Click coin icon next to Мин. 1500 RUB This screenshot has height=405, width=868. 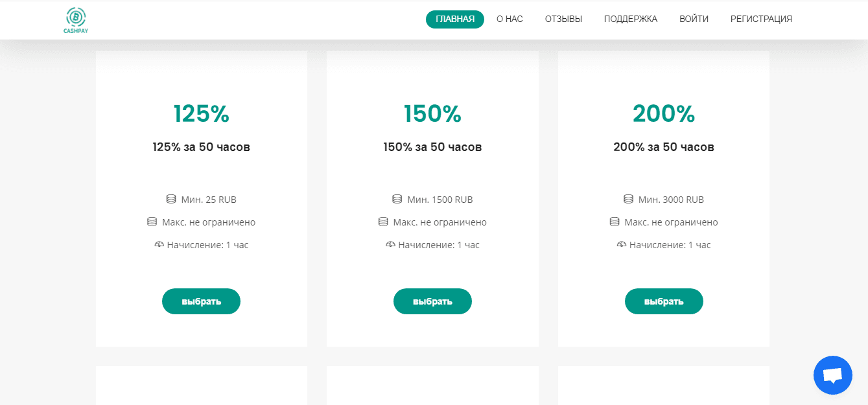pyautogui.click(x=397, y=200)
